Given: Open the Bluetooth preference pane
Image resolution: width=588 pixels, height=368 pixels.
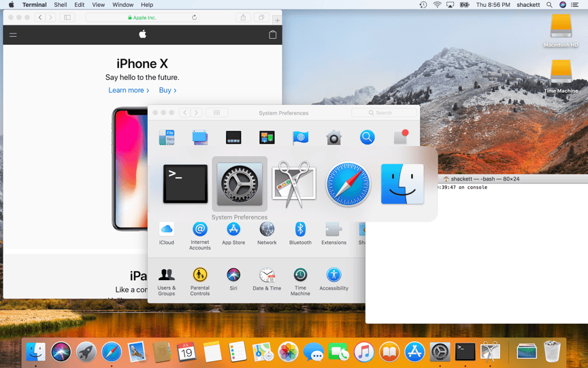Looking at the screenshot, I should coord(300,234).
